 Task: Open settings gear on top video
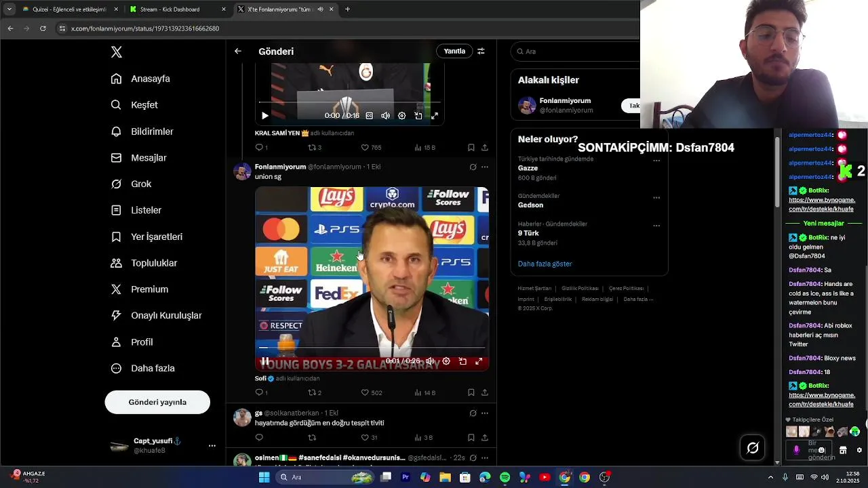(x=401, y=116)
